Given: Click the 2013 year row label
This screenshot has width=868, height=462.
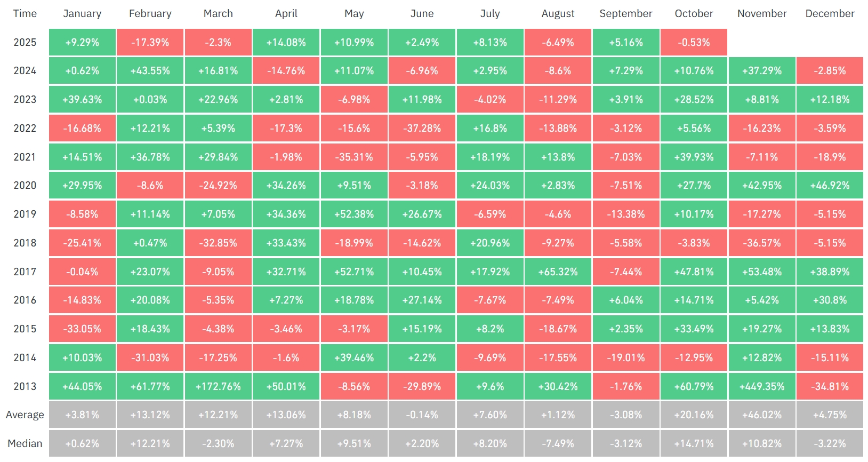Looking at the screenshot, I should click(x=25, y=386).
